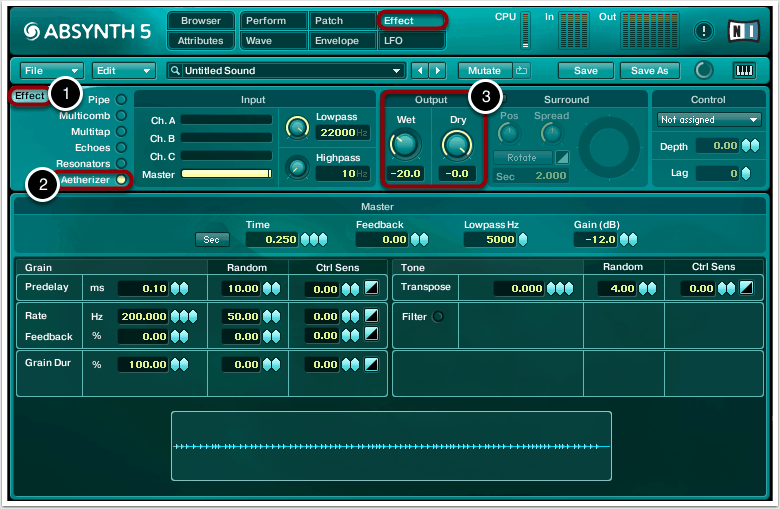Click the mutate retry icon beside Mutate

point(522,71)
